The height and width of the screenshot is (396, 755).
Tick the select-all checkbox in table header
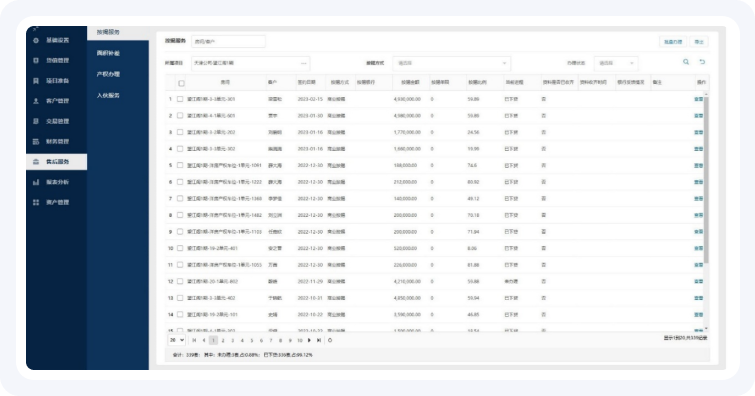point(182,83)
